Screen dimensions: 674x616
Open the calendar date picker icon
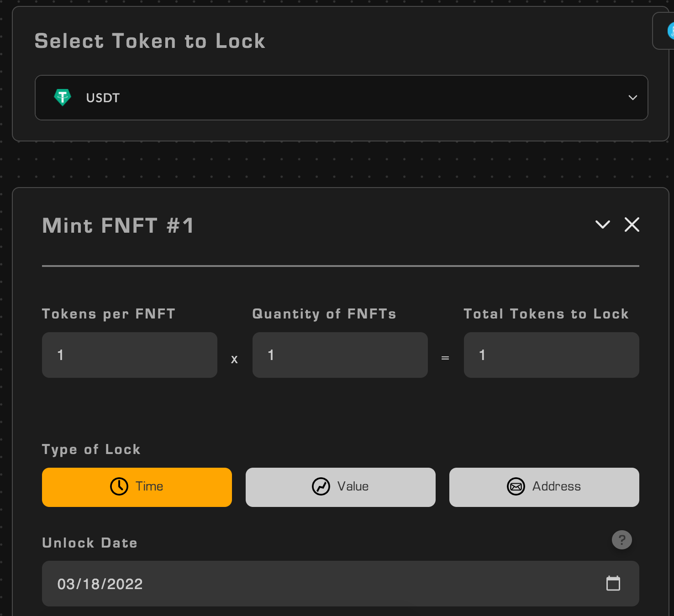point(613,583)
